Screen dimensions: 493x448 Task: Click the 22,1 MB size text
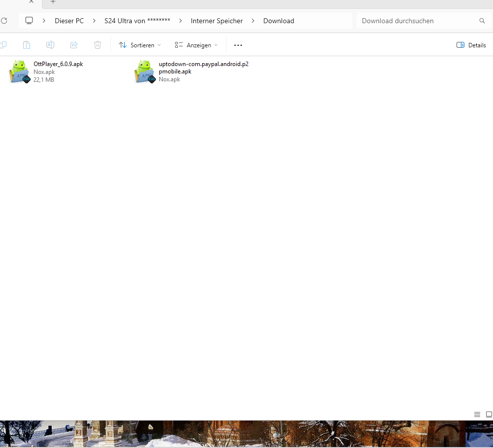(x=44, y=80)
